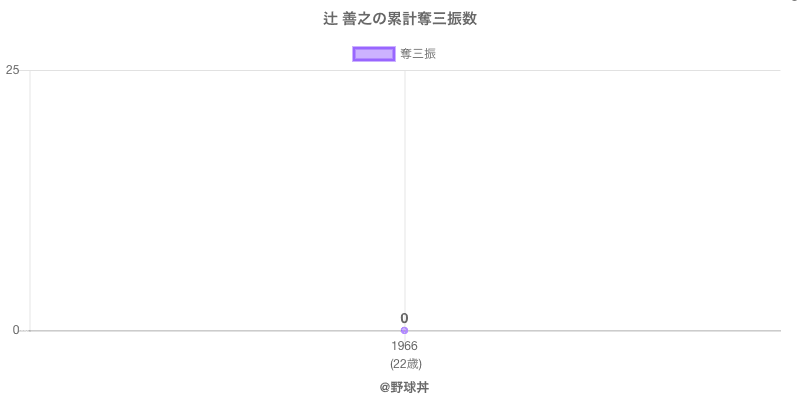800x400 pixels.
Task: Click the tick mark beside y-axis label 0
Action: coord(25,330)
